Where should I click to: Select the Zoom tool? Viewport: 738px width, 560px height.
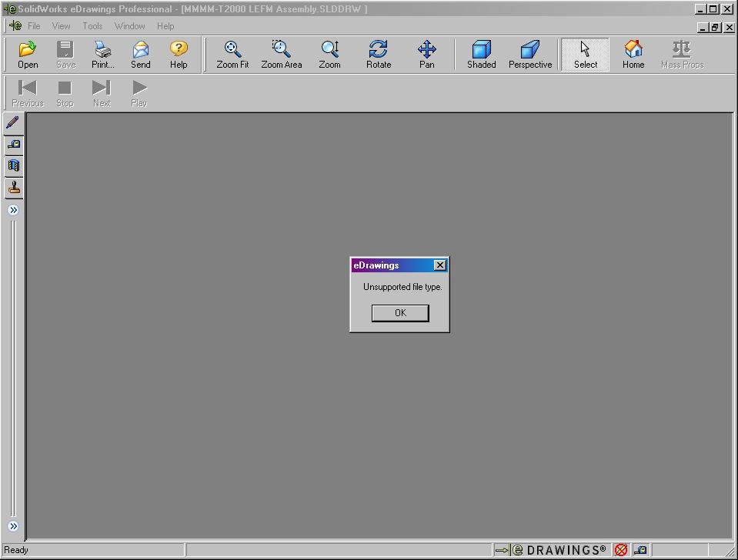(329, 55)
